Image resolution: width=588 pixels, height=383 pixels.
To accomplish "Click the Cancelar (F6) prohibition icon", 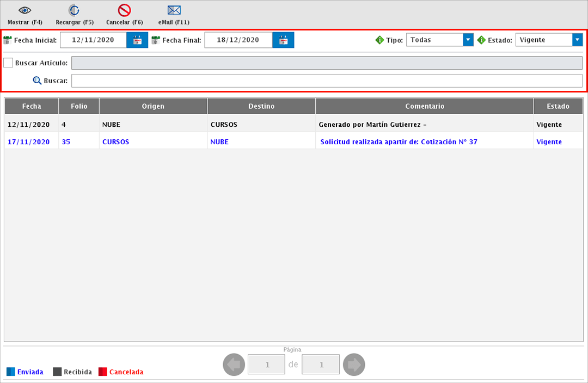I will coord(124,10).
